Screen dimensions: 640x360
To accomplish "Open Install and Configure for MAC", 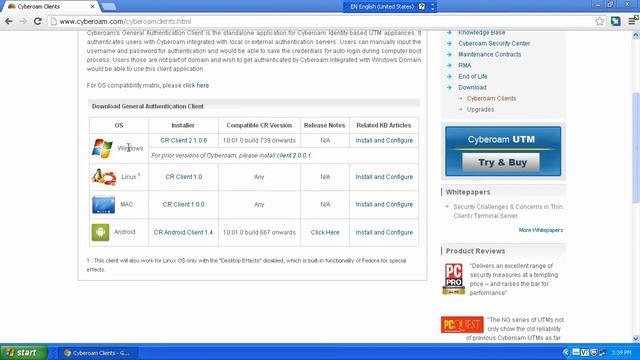I will 384,204.
